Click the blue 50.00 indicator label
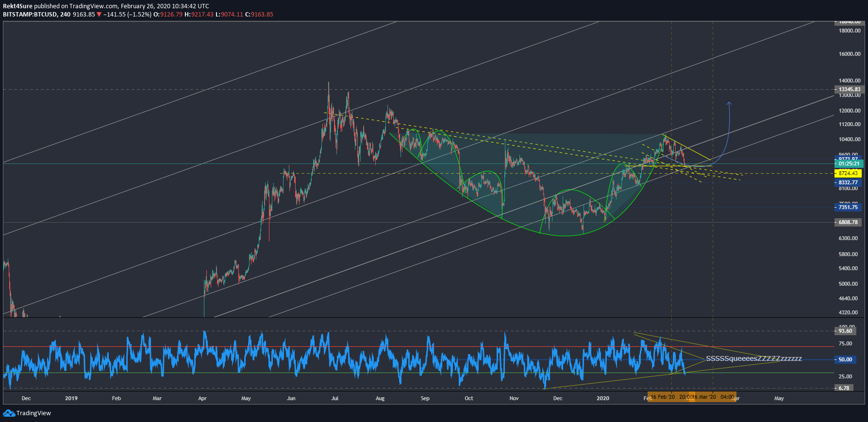The width and height of the screenshot is (868, 422). [845, 359]
